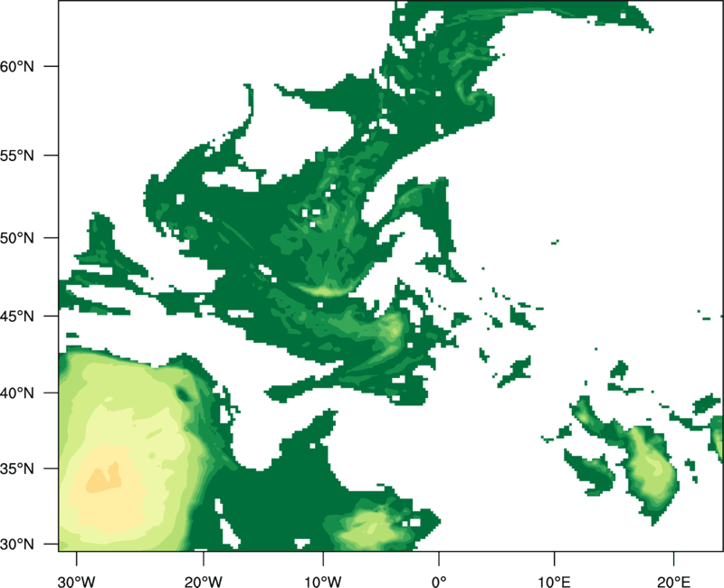This screenshot has height=588, width=724.
Task: Click the 50°N latitude label
Action: coord(17,238)
